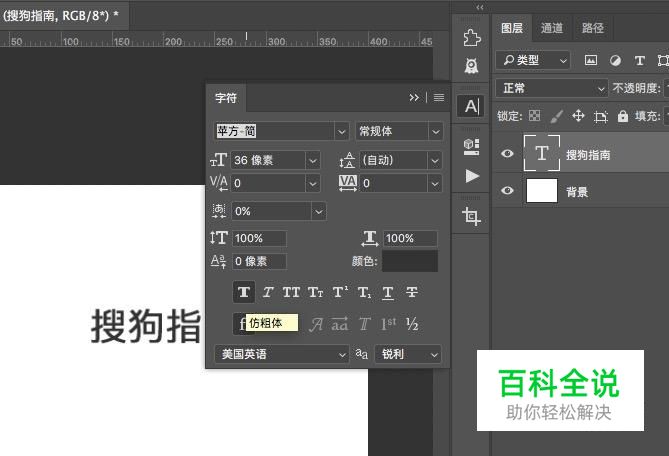
Task: Hide the 背景 layer using its eye
Action: tap(507, 190)
